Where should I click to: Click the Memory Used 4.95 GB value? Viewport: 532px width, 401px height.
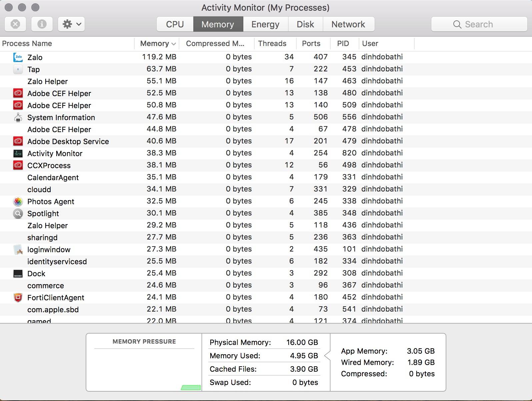[x=304, y=356]
